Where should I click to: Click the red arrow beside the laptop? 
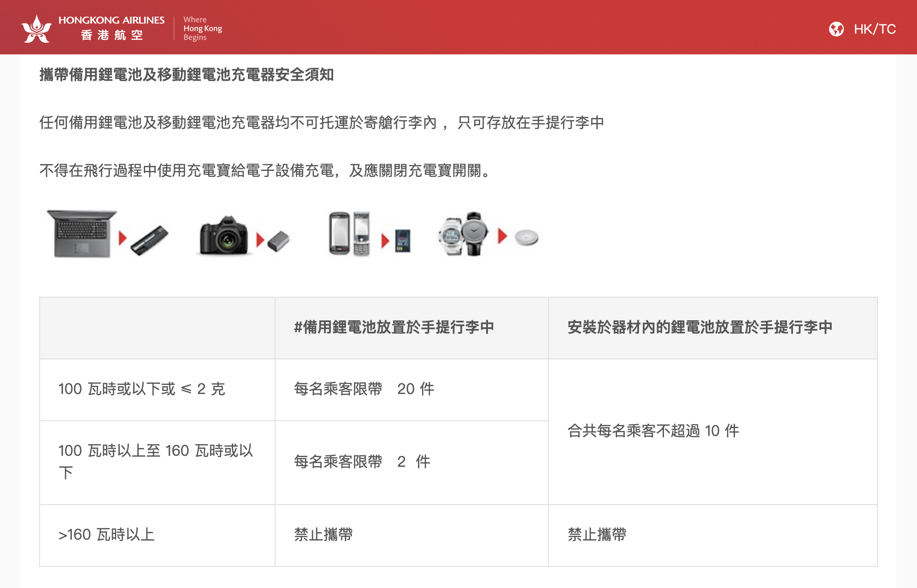(122, 238)
